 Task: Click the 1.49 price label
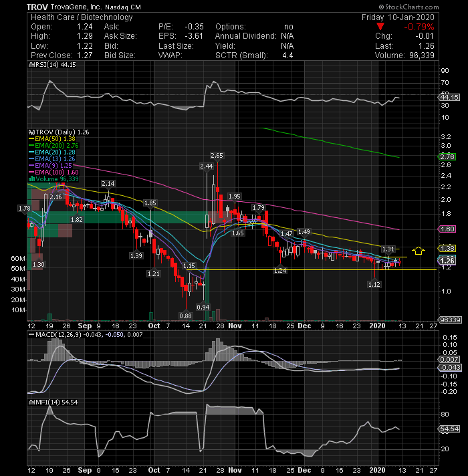304,232
